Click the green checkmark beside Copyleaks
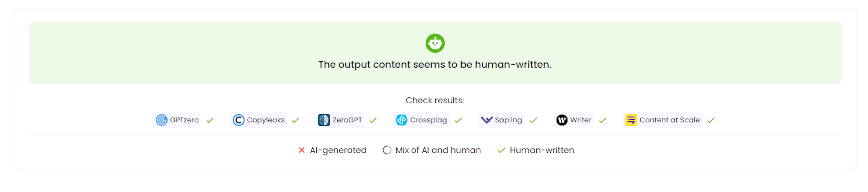Screen dimensions: 868x192 click(x=295, y=120)
